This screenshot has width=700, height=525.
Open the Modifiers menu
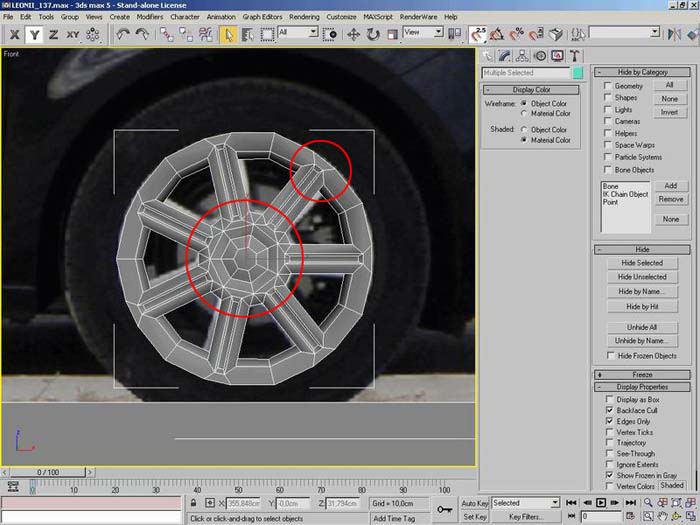(x=149, y=17)
